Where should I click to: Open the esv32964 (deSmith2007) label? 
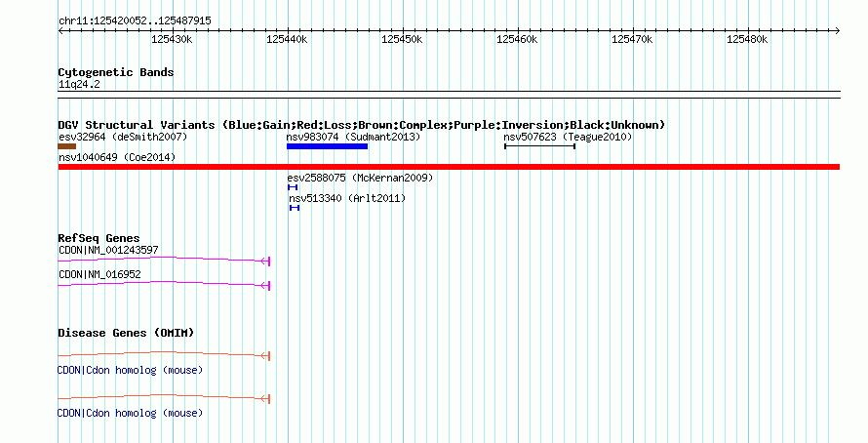(123, 137)
